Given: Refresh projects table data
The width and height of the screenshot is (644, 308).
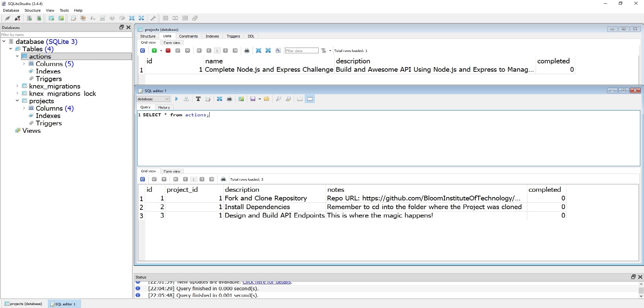Looking at the screenshot, I should (x=143, y=51).
